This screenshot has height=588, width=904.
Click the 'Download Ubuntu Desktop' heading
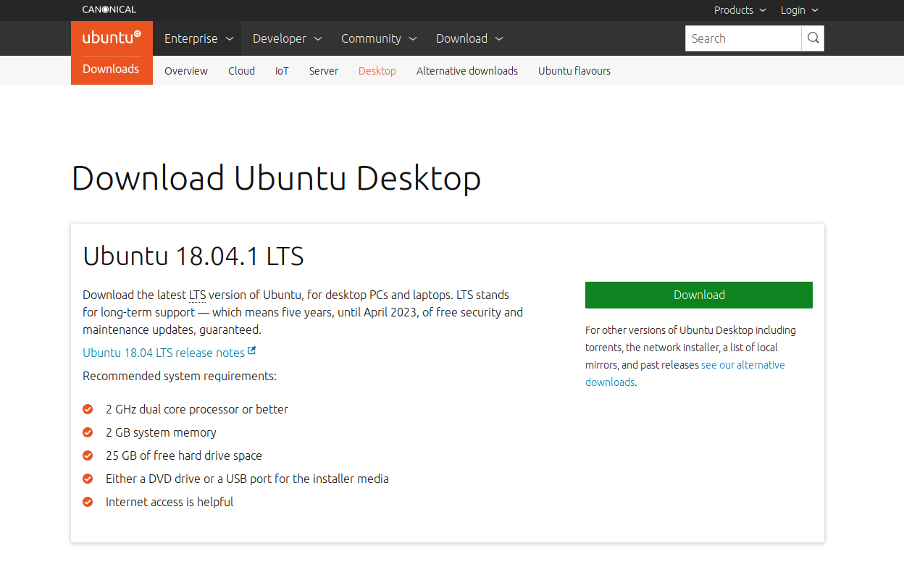276,178
